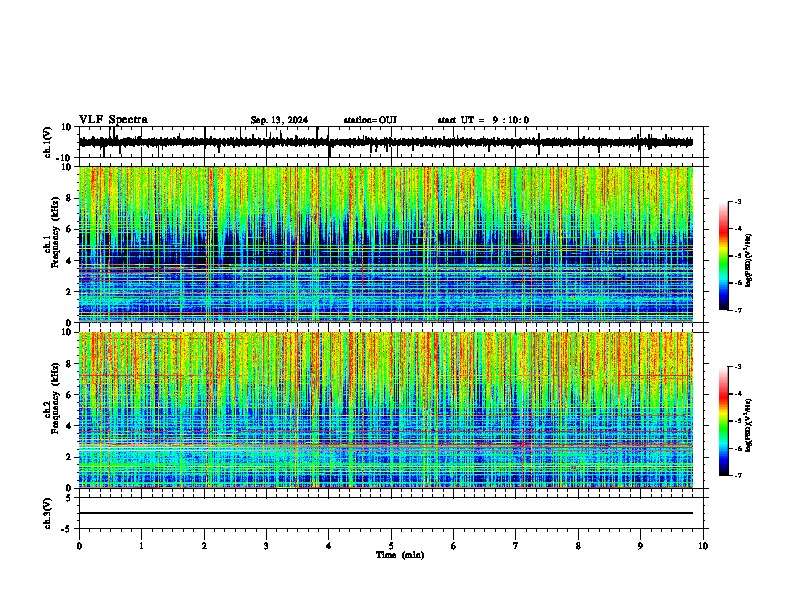Click the "3" tick on the time axis
The image size is (792, 612).
click(266, 546)
